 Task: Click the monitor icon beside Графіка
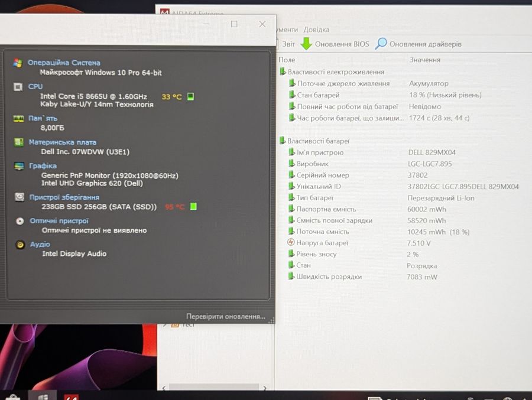pos(20,166)
